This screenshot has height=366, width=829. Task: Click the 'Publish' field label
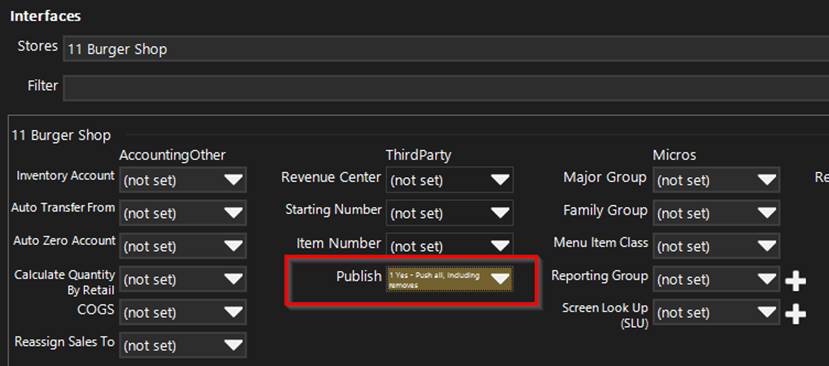coord(359,276)
